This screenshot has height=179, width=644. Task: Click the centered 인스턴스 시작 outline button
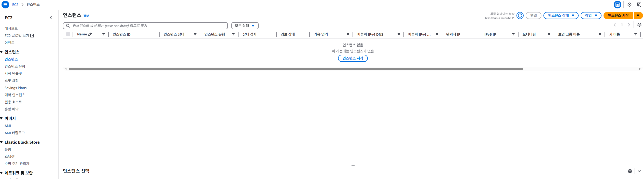click(353, 58)
